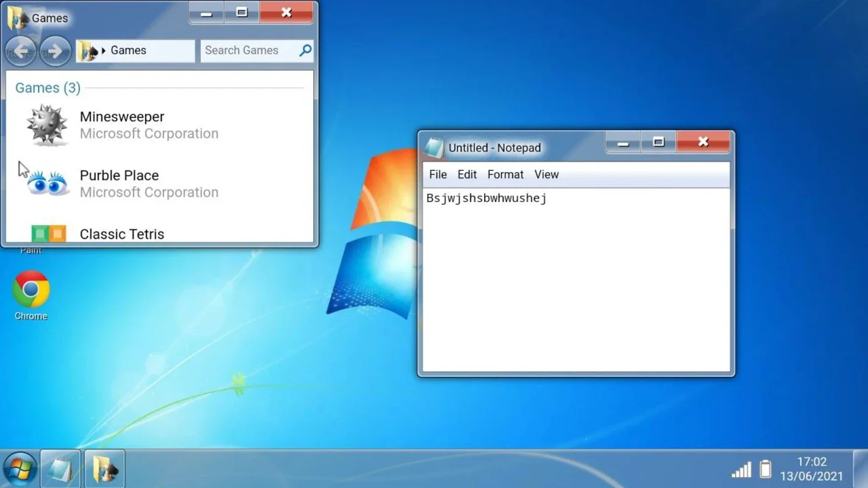Maximize the Games window
The image size is (868, 488).
pos(242,13)
